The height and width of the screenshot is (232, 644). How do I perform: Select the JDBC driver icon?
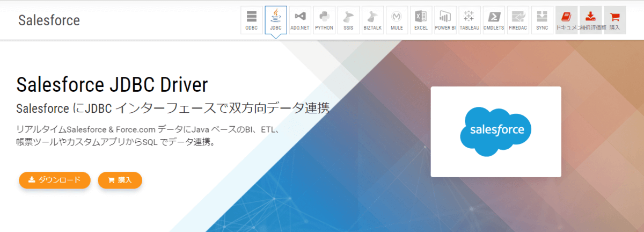click(x=276, y=20)
